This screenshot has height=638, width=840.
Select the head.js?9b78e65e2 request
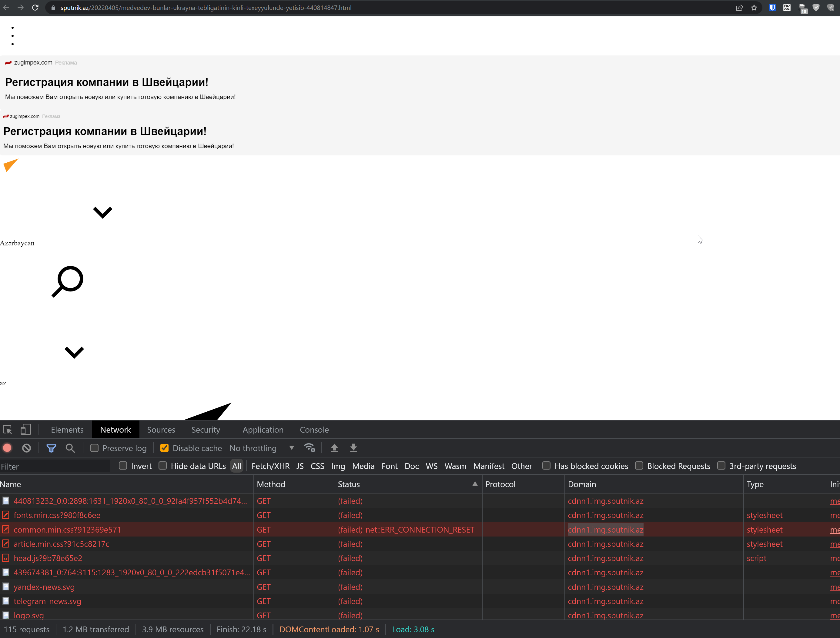coord(420,558)
